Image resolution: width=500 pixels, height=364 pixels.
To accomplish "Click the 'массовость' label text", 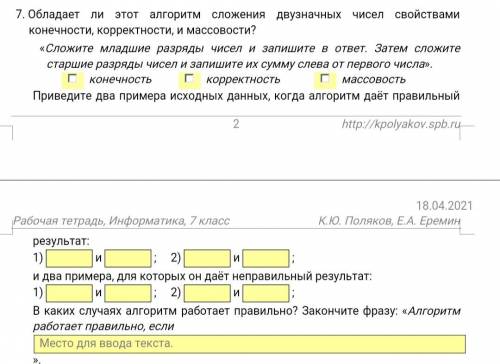I will coord(374,80).
